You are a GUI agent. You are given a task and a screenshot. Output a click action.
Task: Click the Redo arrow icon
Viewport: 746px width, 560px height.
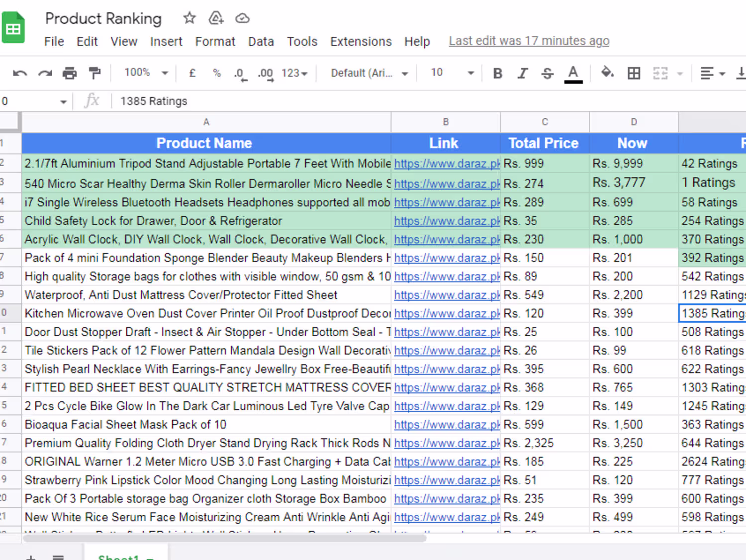pyautogui.click(x=45, y=74)
